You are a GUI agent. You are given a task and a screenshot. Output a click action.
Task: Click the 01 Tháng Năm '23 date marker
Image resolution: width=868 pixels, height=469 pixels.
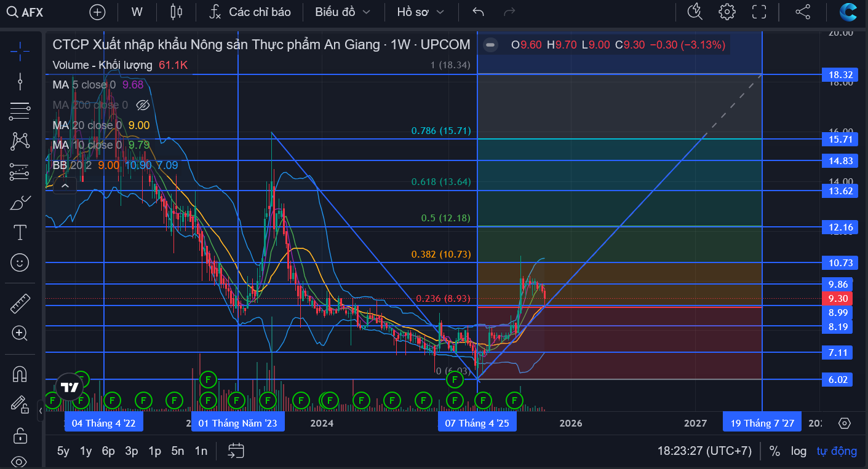tap(238, 423)
